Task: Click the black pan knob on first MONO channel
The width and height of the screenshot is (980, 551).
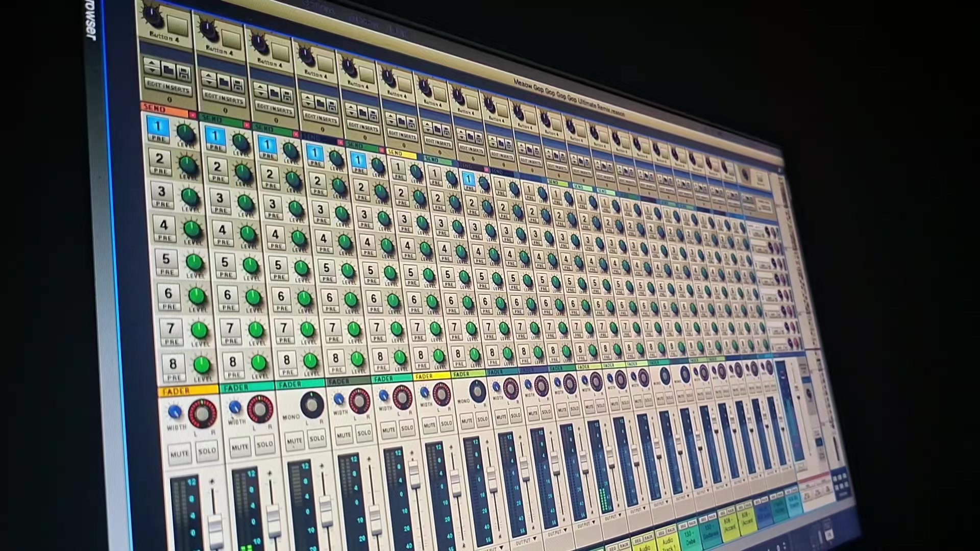Action: 312,405
